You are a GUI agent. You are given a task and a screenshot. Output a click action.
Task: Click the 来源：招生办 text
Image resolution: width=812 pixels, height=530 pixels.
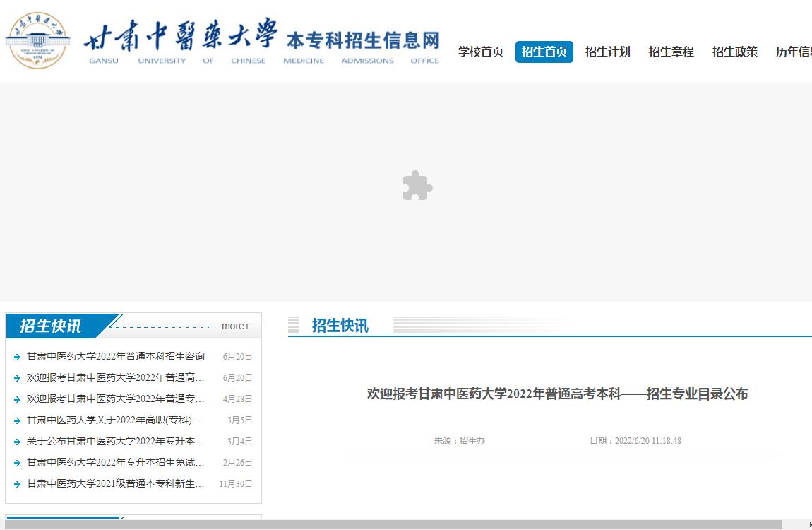460,441
